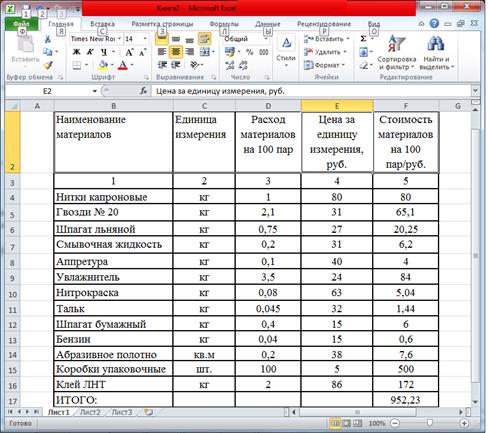Open the Times New Roman font dropdown
The image size is (490, 433).
pyautogui.click(x=119, y=39)
